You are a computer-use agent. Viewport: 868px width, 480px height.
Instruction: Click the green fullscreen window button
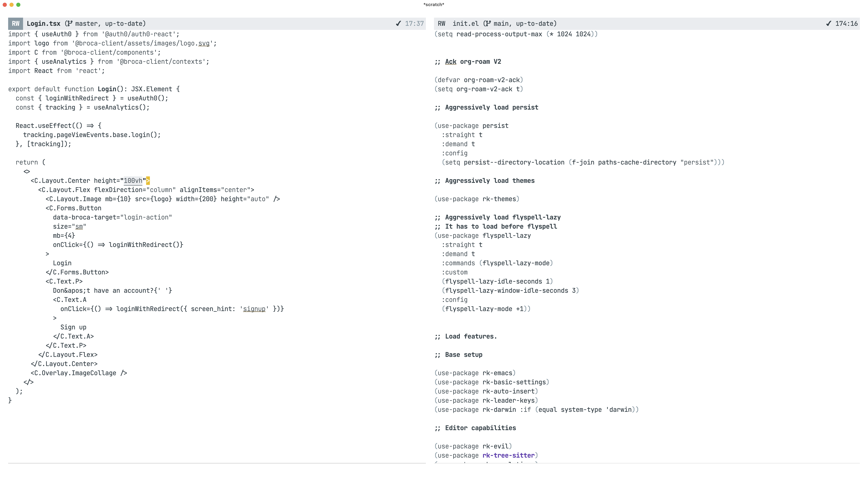[18, 5]
